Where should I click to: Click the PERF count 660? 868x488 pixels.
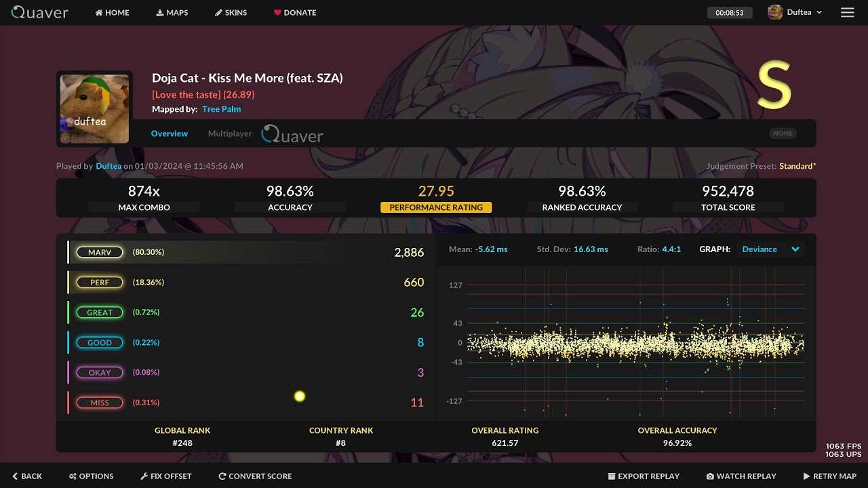(x=414, y=282)
